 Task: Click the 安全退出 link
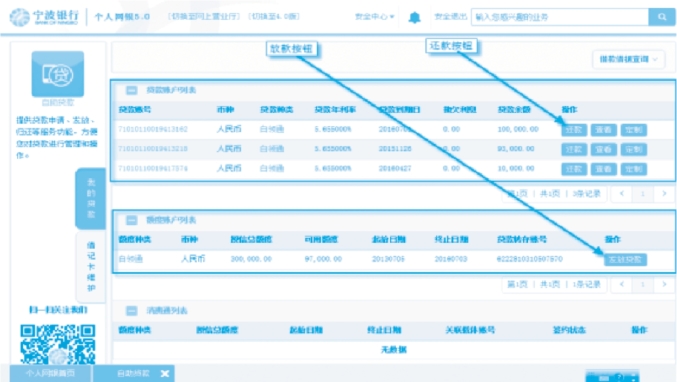(x=450, y=16)
